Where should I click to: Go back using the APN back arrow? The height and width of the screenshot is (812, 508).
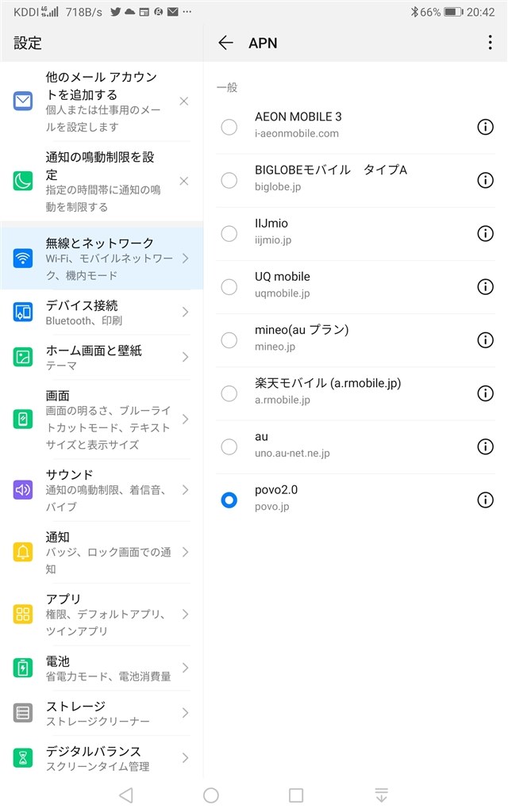[226, 43]
